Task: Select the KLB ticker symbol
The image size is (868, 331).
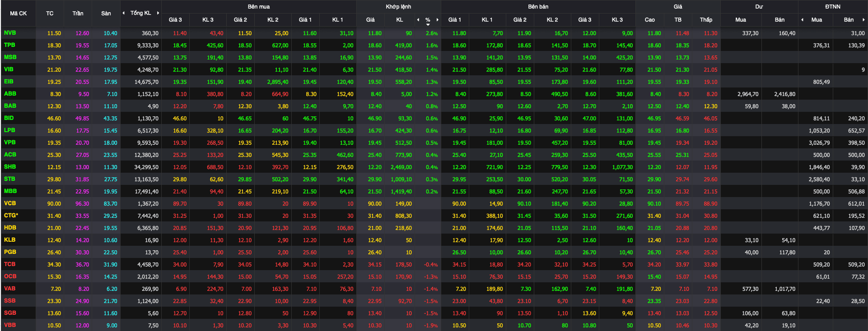Action: 9,240
